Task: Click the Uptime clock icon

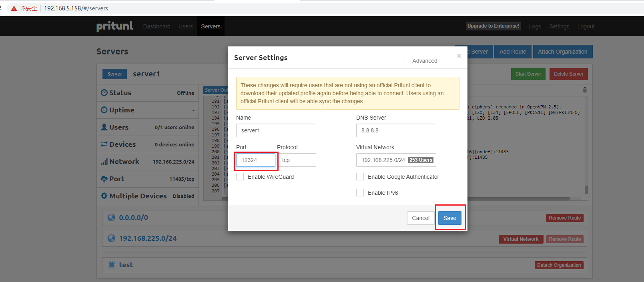Action: [x=104, y=110]
